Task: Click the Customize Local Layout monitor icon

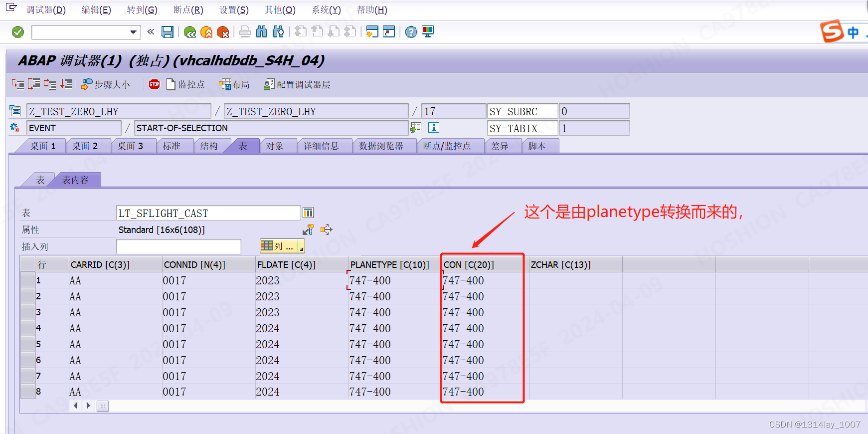Action: click(x=428, y=32)
